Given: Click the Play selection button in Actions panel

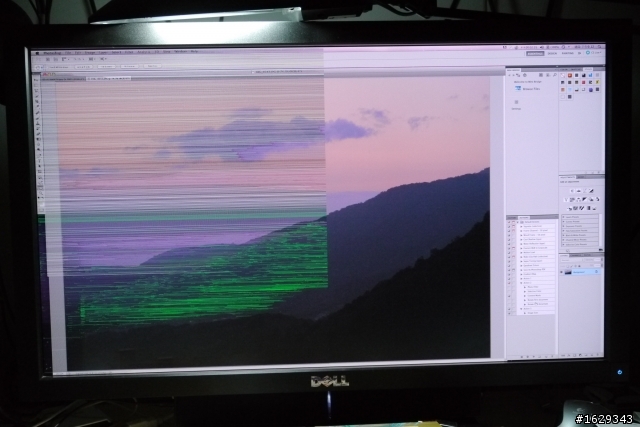Looking at the screenshot, I should pos(533,356).
